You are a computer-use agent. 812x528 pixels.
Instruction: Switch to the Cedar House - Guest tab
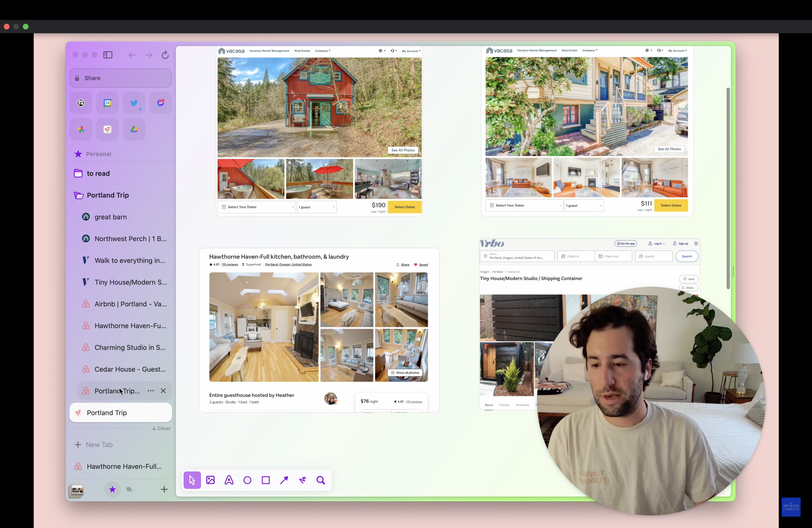click(130, 369)
